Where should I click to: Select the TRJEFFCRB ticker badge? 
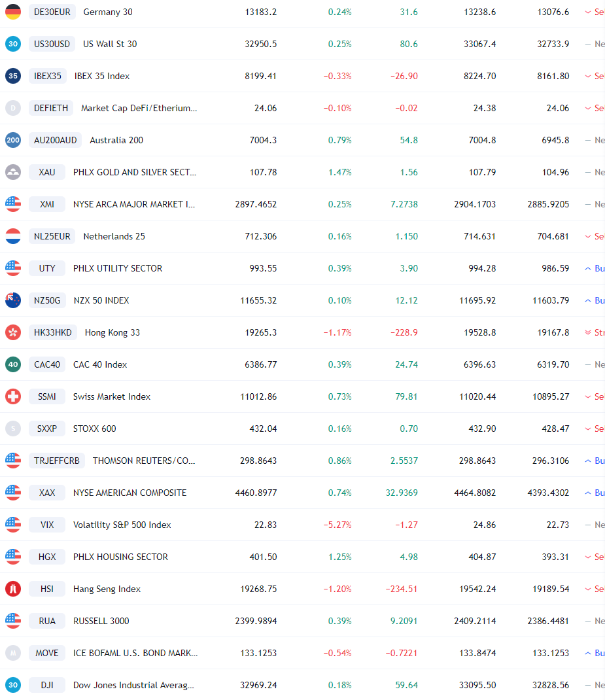(57, 461)
